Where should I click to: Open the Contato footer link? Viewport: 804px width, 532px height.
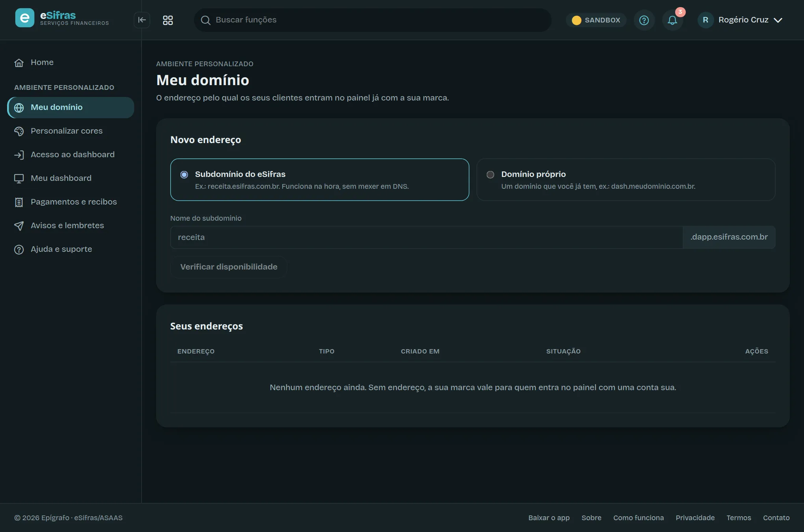(x=776, y=518)
